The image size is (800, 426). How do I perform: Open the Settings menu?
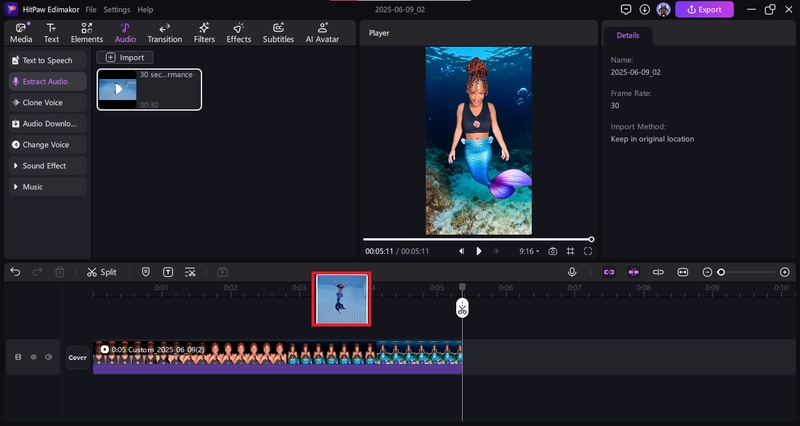pyautogui.click(x=116, y=10)
